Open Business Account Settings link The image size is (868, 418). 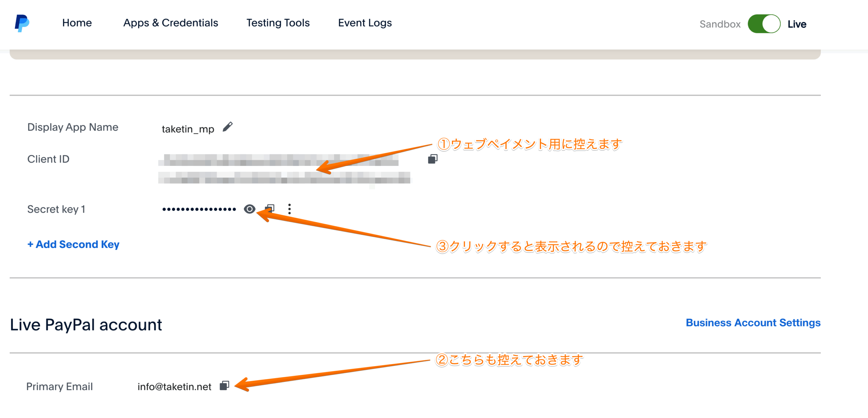pyautogui.click(x=753, y=323)
